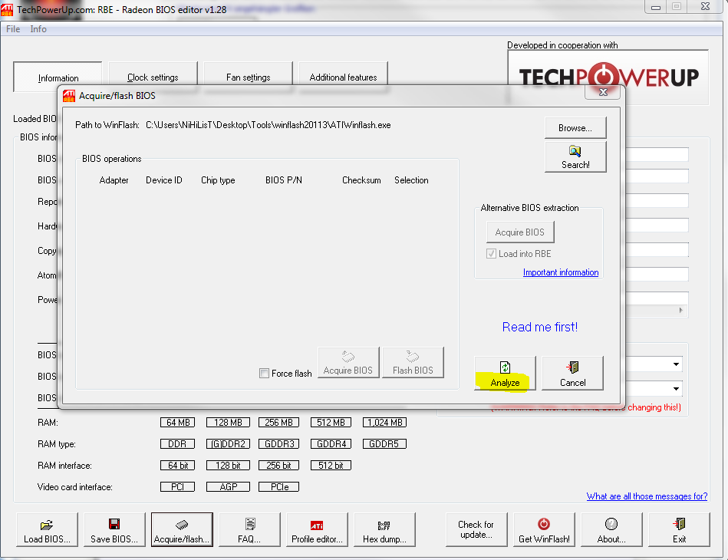The width and height of the screenshot is (728, 560).
Task: Click the Save BIOS... floppy icon button
Action: pyautogui.click(x=114, y=530)
